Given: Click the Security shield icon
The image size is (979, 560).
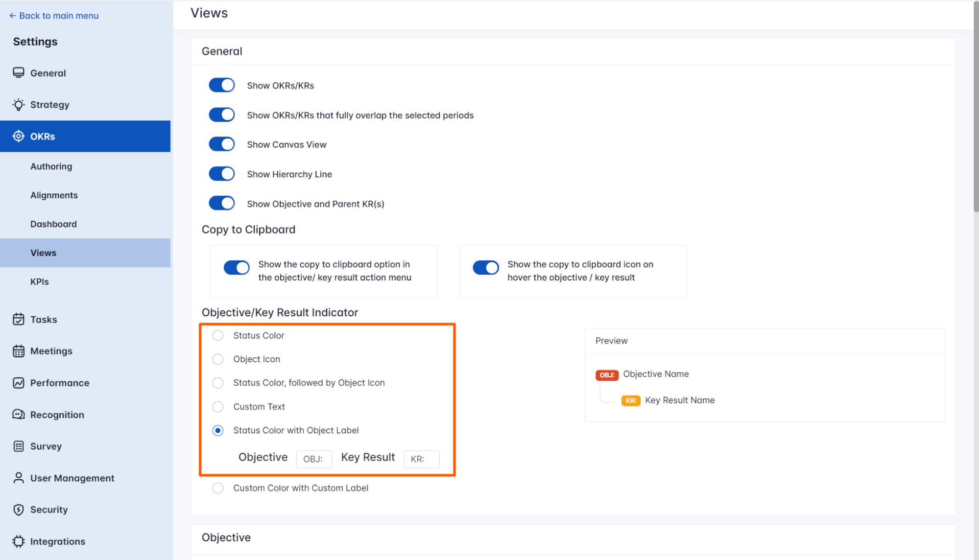Looking at the screenshot, I should tap(19, 510).
